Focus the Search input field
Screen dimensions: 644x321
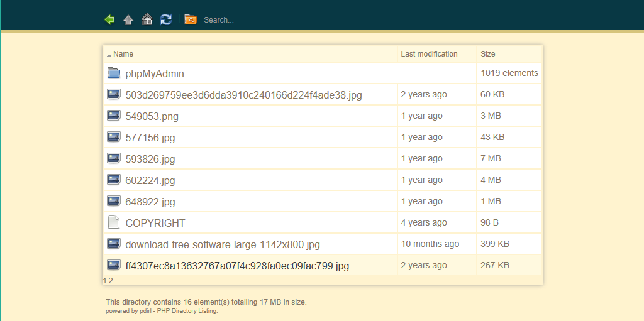235,19
